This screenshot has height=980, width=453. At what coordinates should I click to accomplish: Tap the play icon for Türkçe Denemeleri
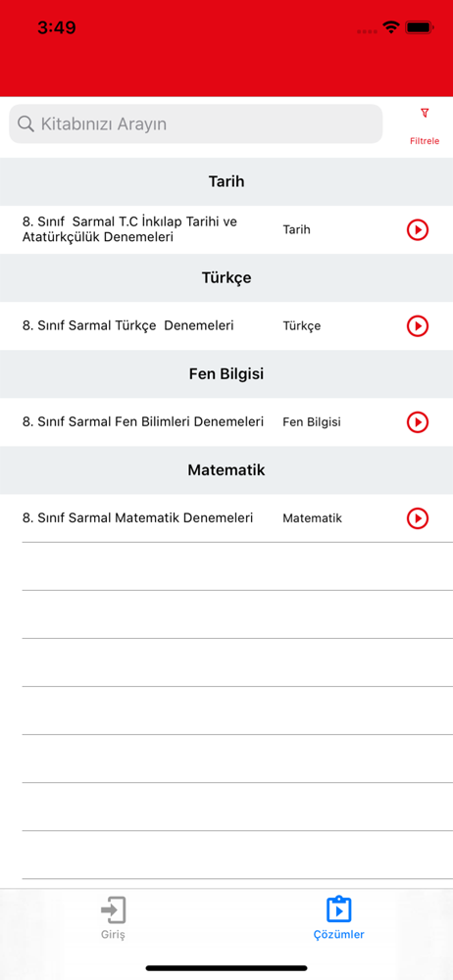(418, 326)
